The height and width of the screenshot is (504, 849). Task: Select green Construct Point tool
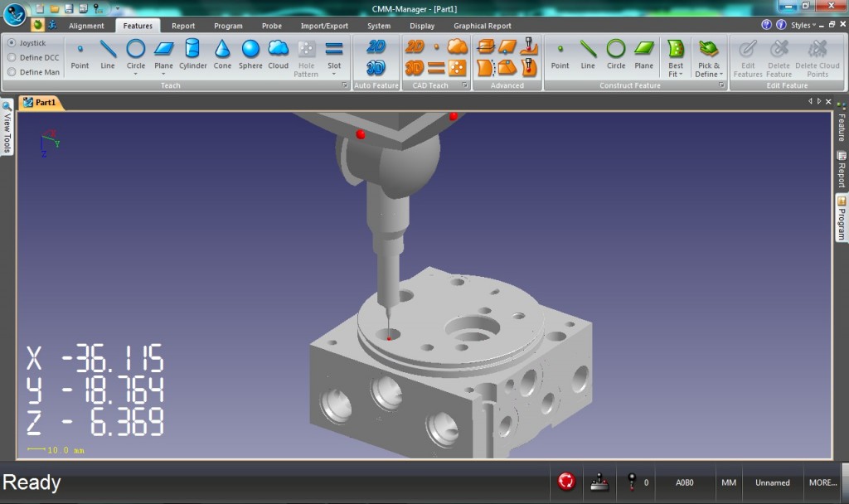pos(560,55)
